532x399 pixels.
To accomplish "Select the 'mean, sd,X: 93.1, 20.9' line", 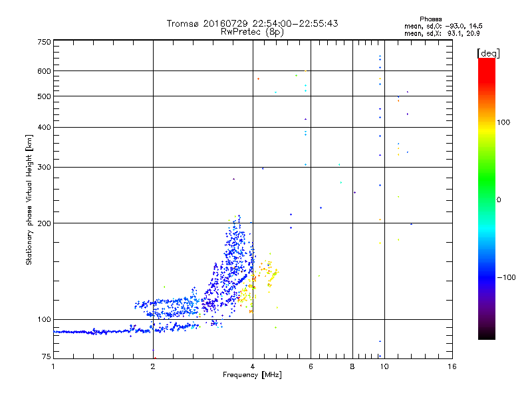I will click(442, 33).
